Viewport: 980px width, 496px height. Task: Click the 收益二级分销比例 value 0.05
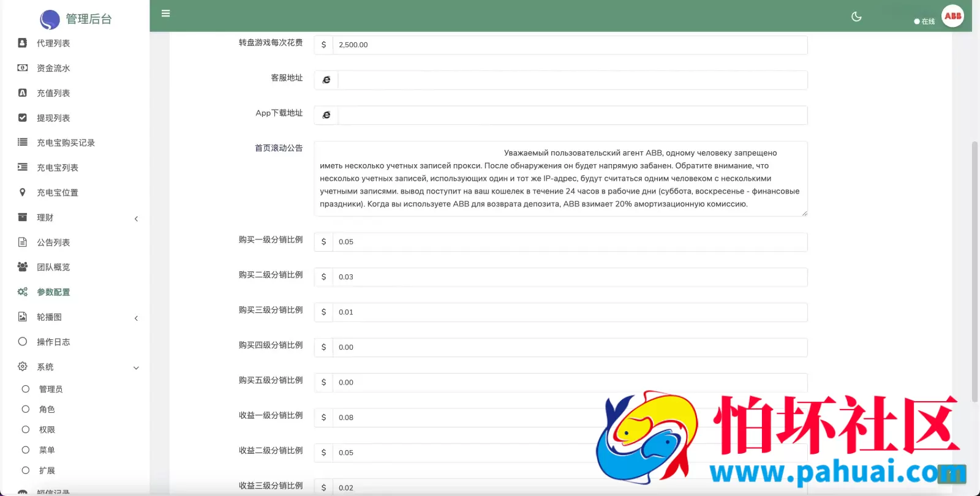pyautogui.click(x=346, y=453)
